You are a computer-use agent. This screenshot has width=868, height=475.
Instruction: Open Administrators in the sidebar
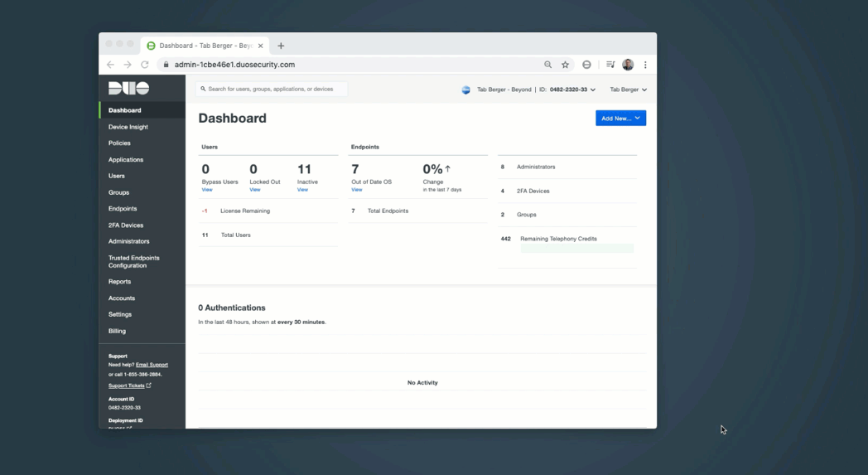[129, 241]
